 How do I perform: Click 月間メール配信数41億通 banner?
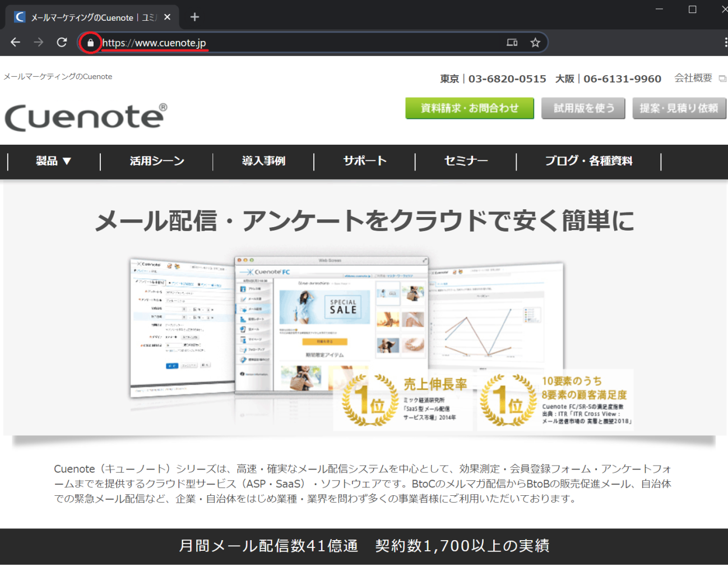[364, 546]
